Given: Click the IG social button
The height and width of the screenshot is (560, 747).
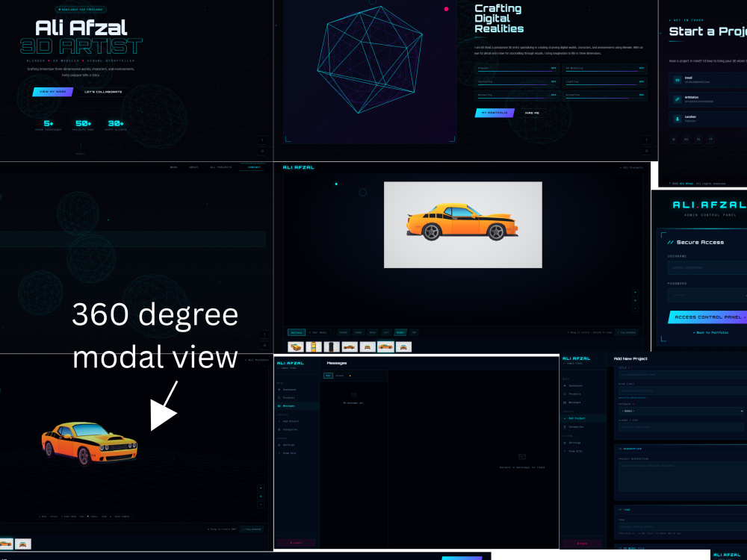Looking at the screenshot, I should (673, 140).
